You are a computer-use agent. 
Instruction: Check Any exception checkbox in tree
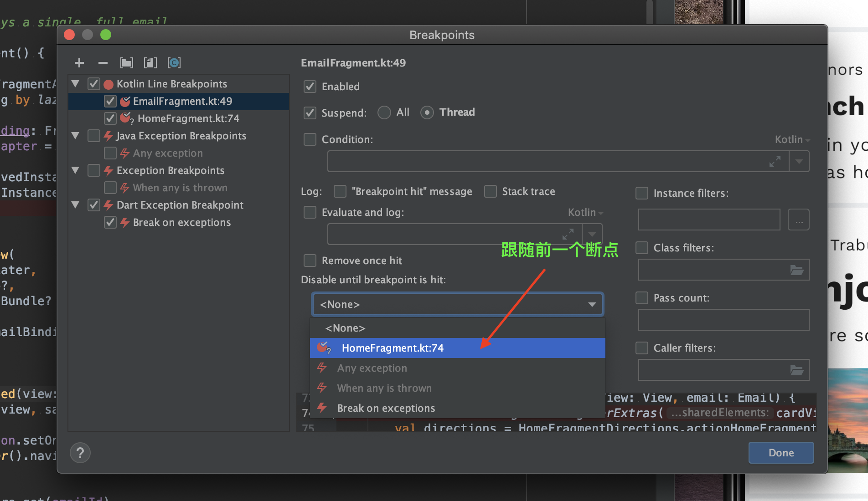[110, 153]
